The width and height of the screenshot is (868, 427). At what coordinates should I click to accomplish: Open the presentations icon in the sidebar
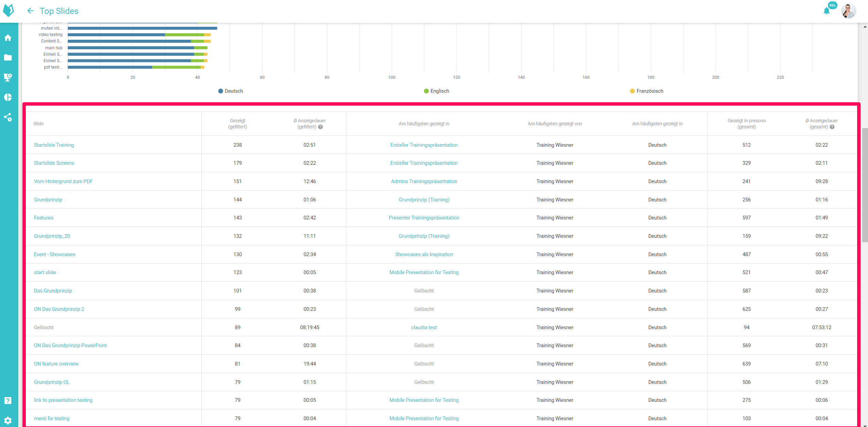8,77
